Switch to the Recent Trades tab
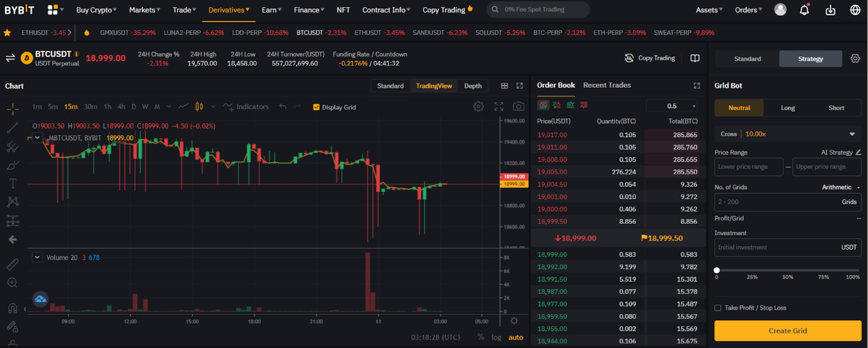 point(607,85)
